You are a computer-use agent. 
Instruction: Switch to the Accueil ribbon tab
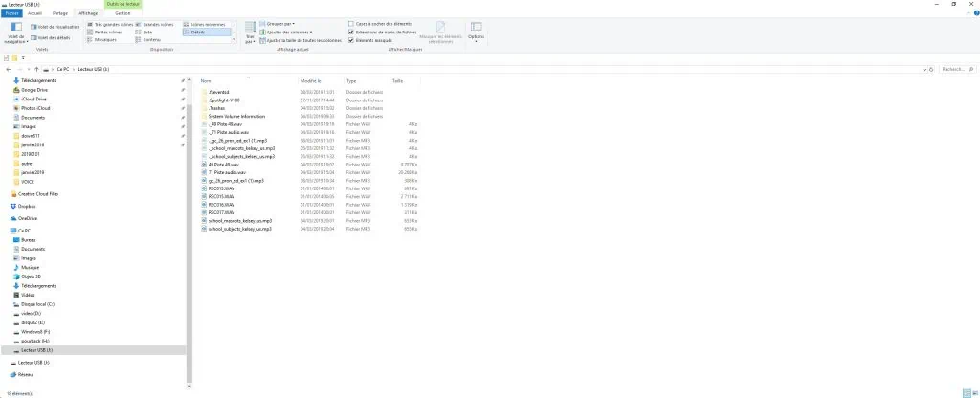(34, 13)
